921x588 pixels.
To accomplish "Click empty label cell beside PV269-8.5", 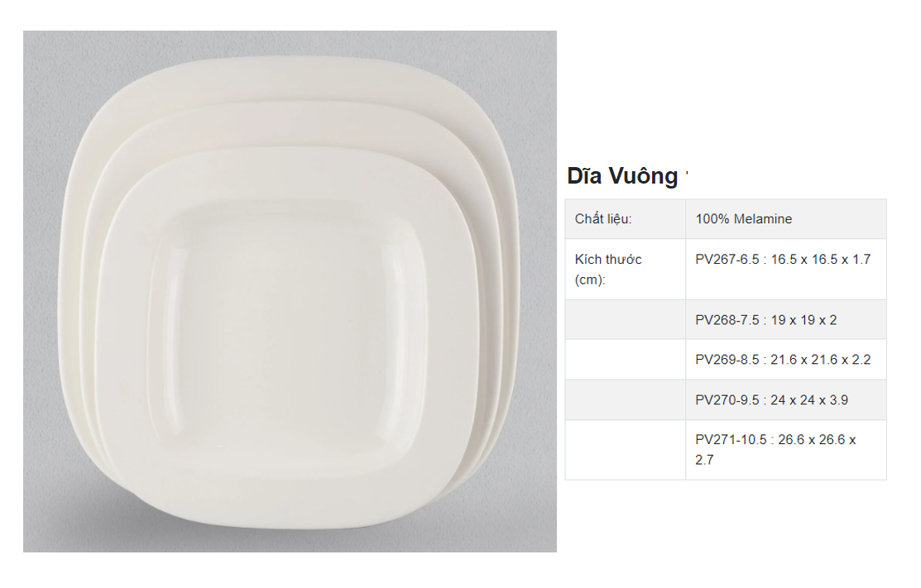I will pos(625,360).
